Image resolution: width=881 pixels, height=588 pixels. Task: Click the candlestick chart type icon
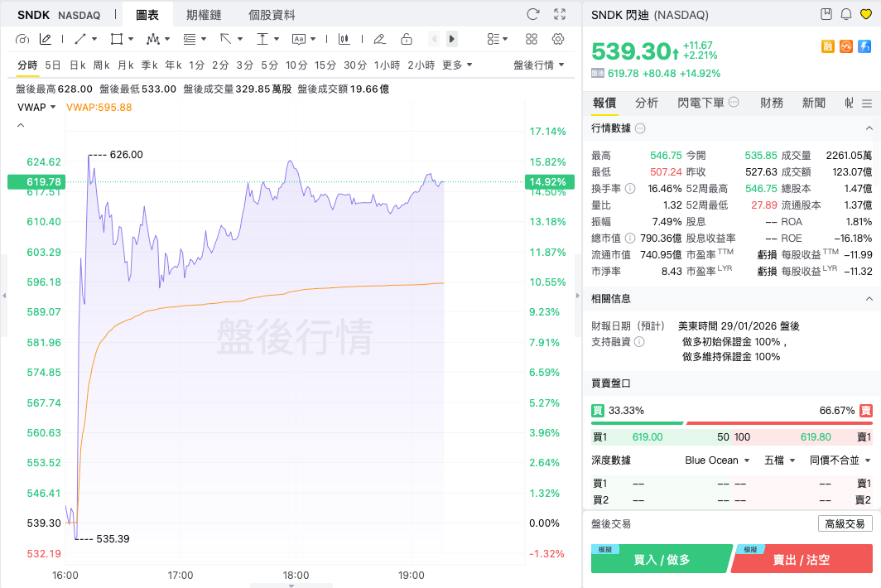tap(344, 39)
